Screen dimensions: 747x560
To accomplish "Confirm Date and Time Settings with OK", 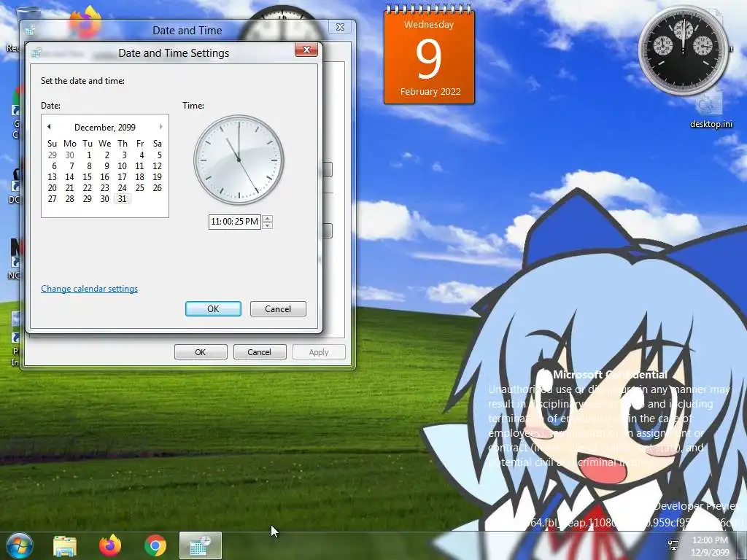I will [213, 308].
